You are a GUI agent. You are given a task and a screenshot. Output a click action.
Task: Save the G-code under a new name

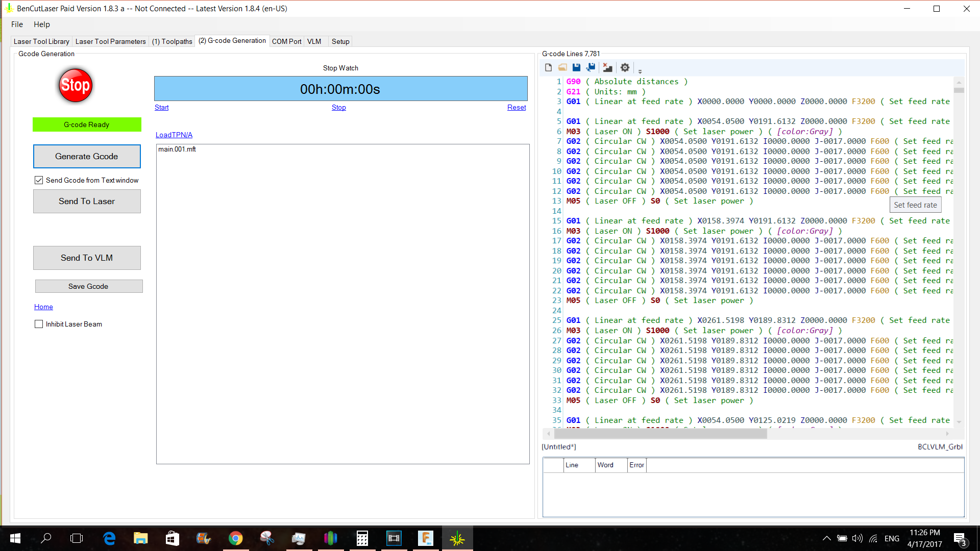(591, 67)
